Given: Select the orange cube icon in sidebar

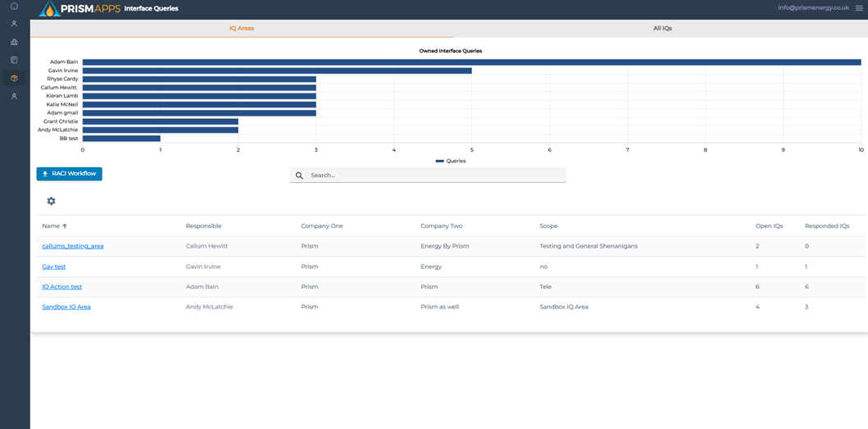Looking at the screenshot, I should tap(14, 78).
